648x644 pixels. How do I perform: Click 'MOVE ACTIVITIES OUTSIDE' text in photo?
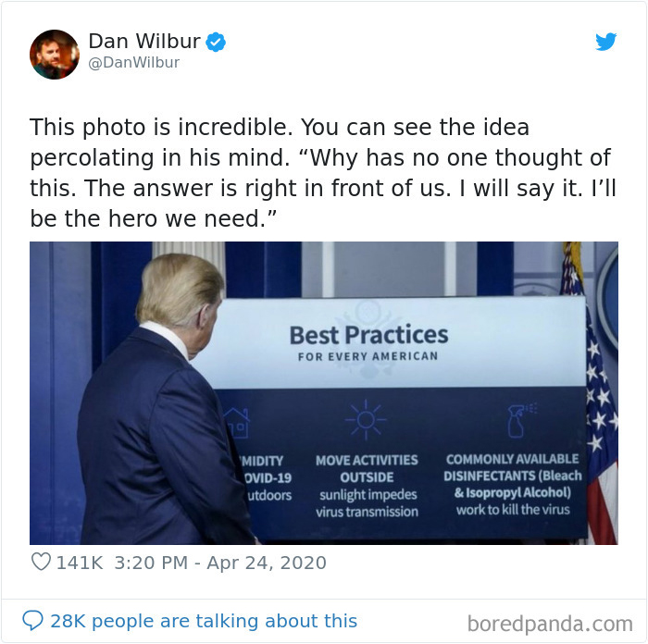[367, 468]
